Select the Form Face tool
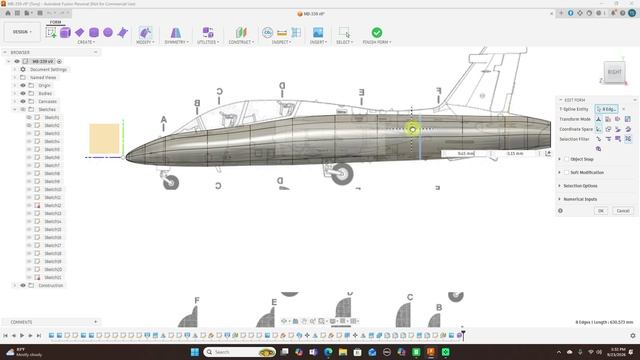 tap(122, 33)
